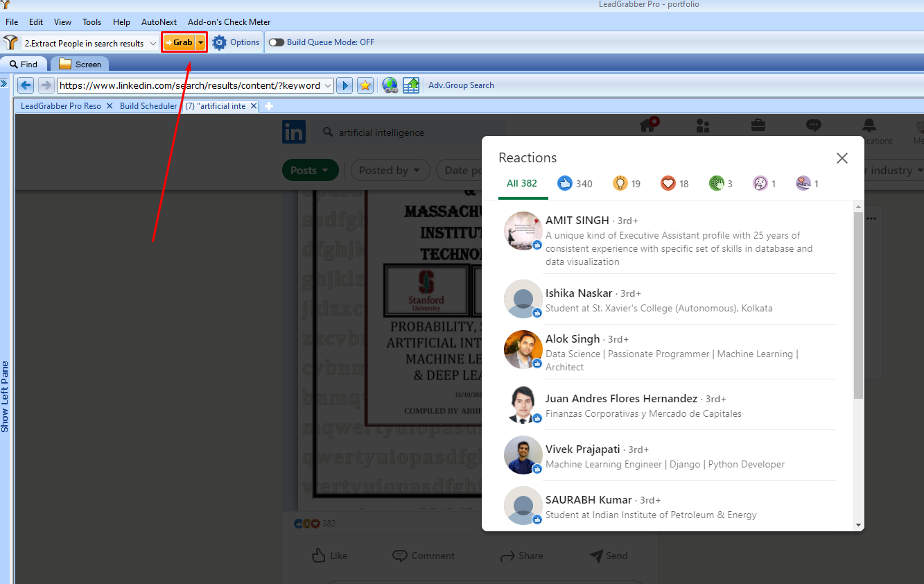Viewport: 924px width, 584px height.
Task: Open the Help menu
Action: tap(121, 22)
